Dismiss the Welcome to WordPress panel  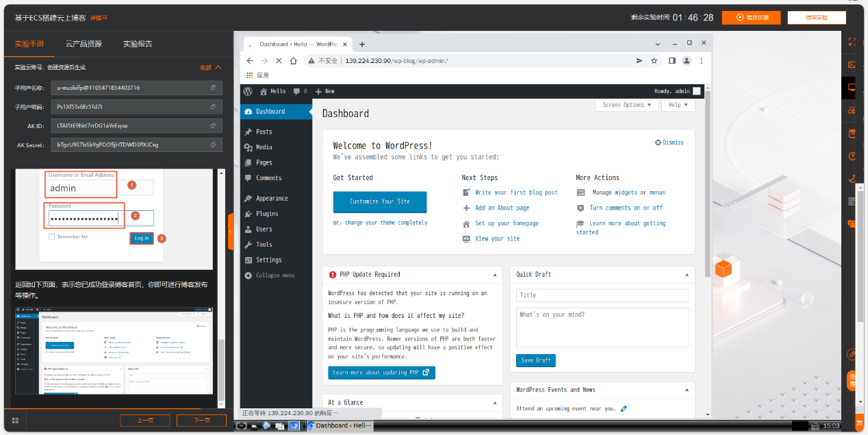pyautogui.click(x=669, y=142)
